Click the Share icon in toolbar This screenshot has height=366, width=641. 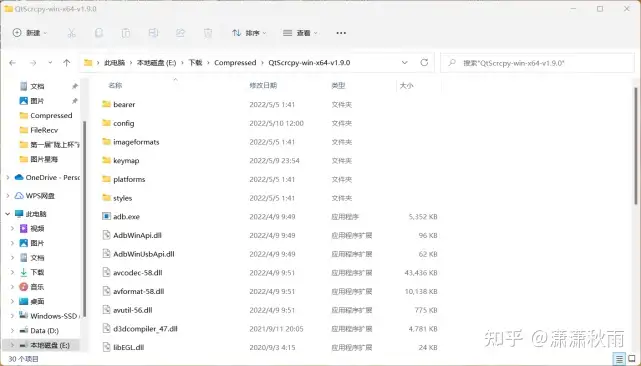[x=180, y=33]
